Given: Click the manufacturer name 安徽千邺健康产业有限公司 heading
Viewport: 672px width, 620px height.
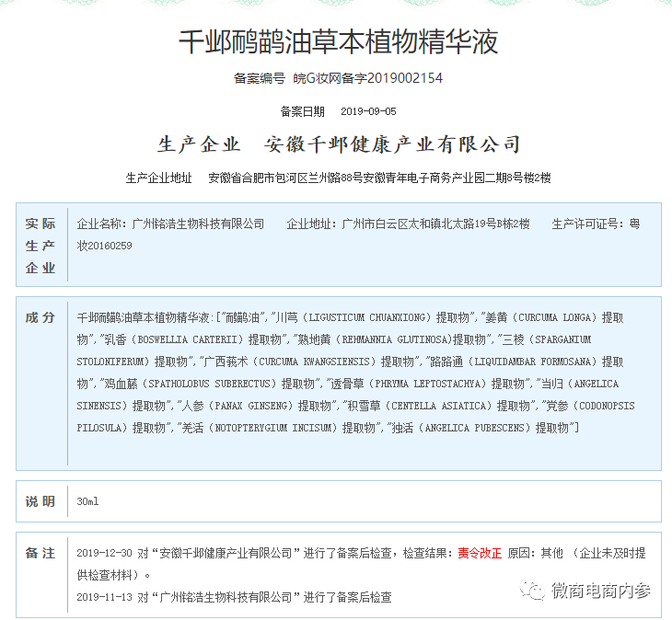Looking at the screenshot, I should 392,144.
